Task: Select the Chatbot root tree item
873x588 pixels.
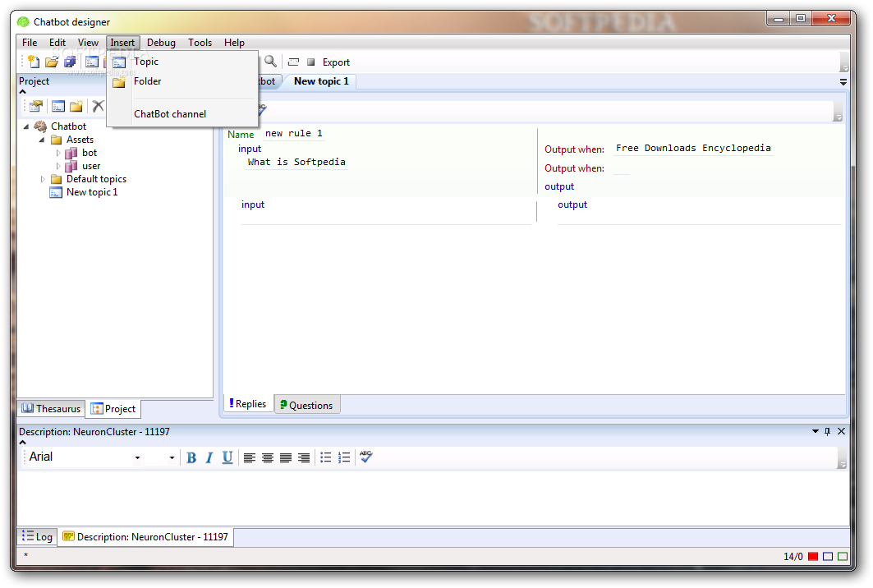Action: coord(68,126)
